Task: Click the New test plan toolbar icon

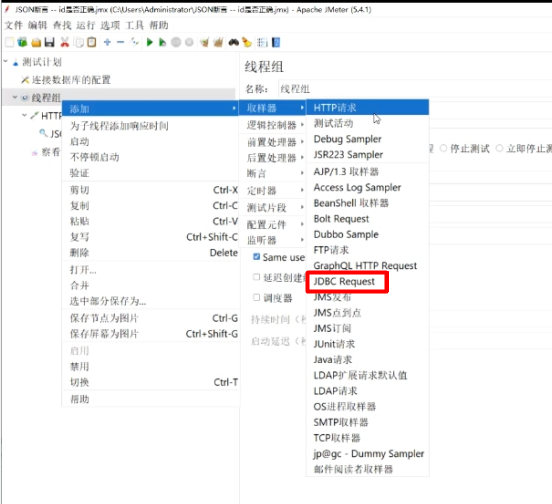Action: tap(10, 43)
